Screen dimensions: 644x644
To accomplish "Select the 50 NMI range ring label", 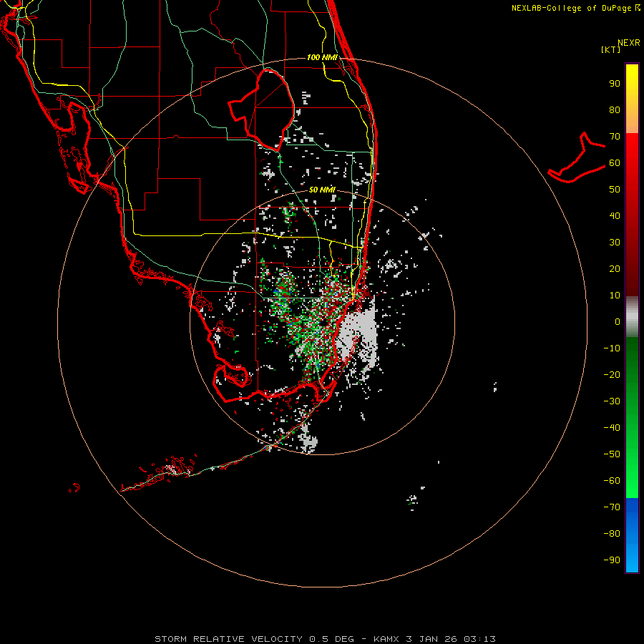I will (x=323, y=190).
